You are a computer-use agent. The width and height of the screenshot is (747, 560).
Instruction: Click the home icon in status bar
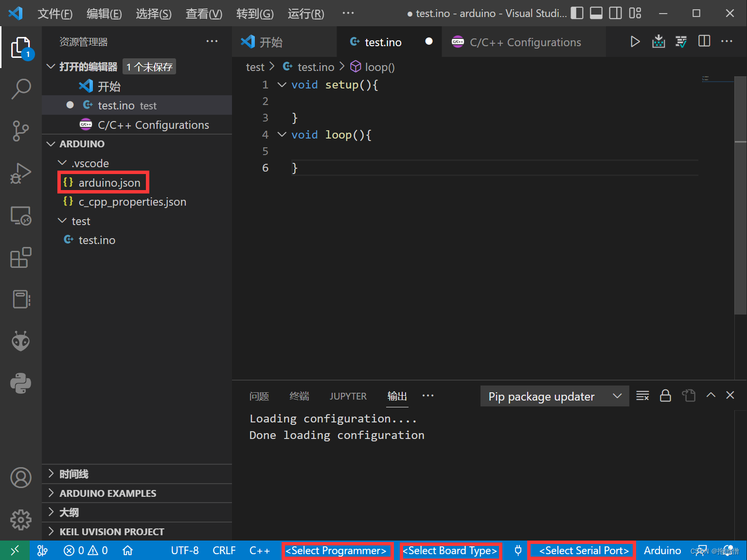tap(127, 550)
